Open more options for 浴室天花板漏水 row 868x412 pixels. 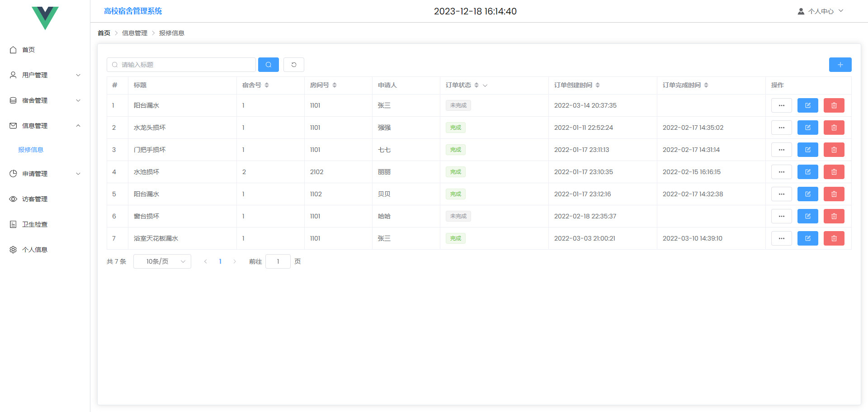tap(781, 238)
